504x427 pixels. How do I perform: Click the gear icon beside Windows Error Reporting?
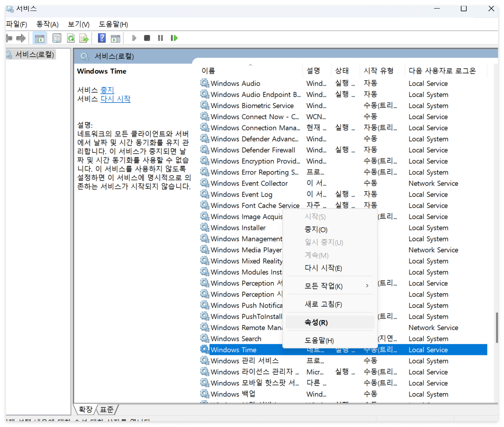click(x=205, y=172)
